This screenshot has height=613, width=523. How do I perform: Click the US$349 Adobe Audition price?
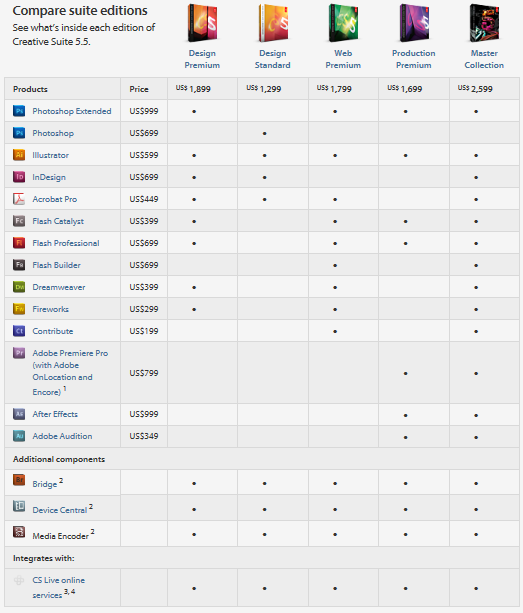[x=144, y=436]
